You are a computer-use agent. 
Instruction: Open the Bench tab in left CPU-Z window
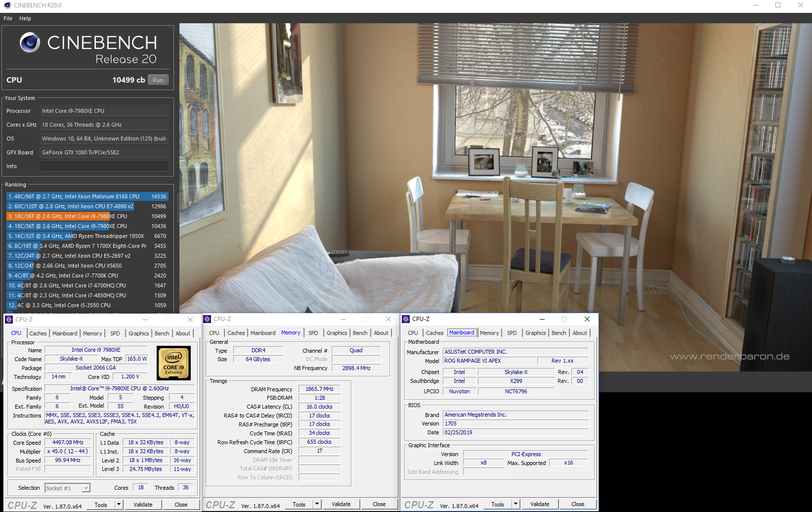[162, 333]
